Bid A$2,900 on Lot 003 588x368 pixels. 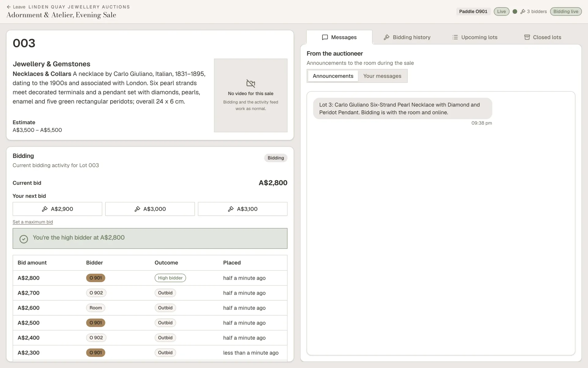click(57, 209)
